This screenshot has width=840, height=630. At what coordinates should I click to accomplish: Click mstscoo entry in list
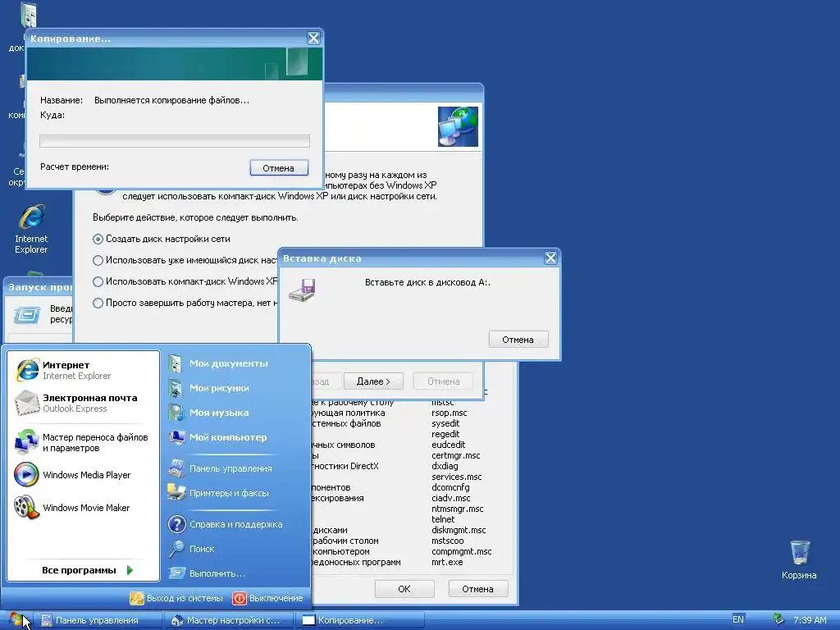[x=447, y=541]
